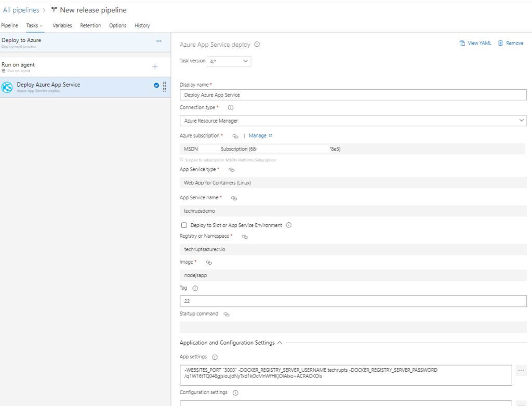Click the View YAML link
Viewport: 532px width, 406px height.
(x=475, y=43)
